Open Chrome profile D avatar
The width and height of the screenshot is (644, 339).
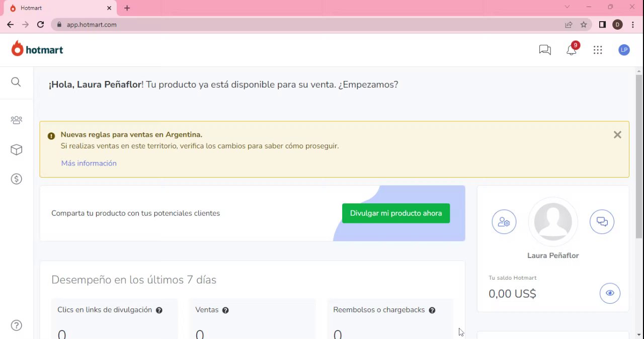[x=617, y=24]
